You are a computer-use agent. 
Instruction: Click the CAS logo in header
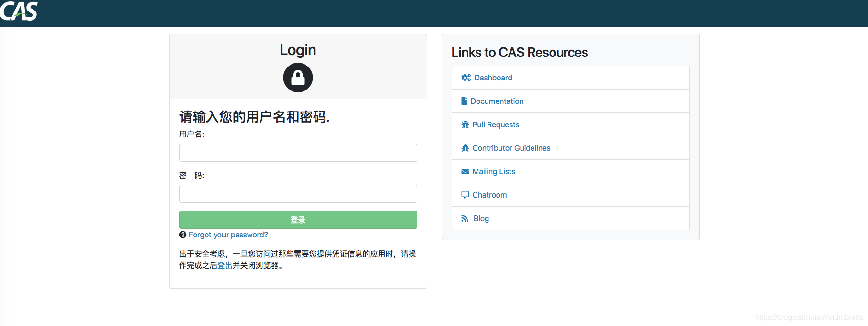tap(19, 11)
